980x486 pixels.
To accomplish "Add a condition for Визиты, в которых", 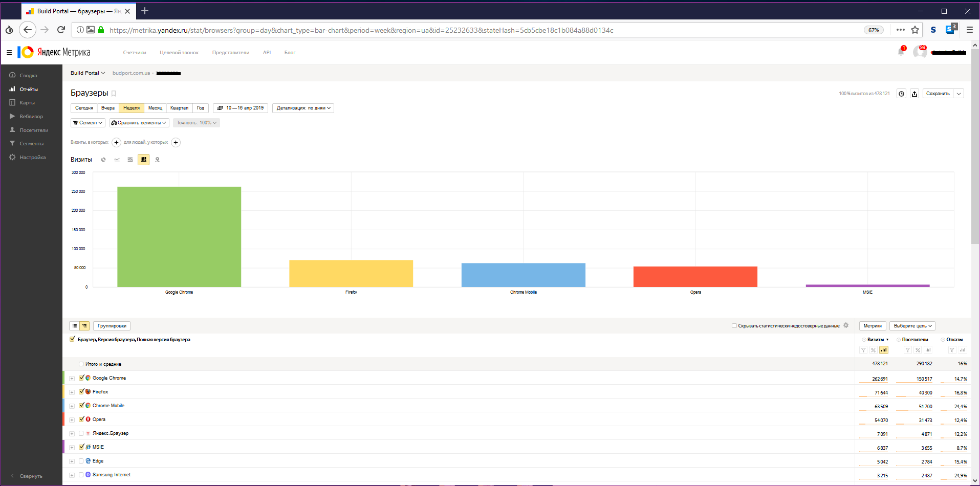I will pos(117,142).
